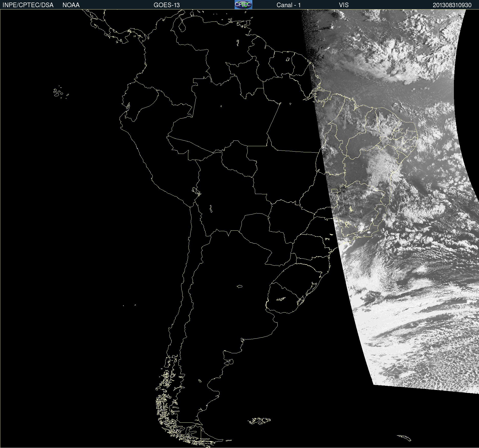
Task: Click the 201308310930 timestamp
Action: click(x=452, y=5)
